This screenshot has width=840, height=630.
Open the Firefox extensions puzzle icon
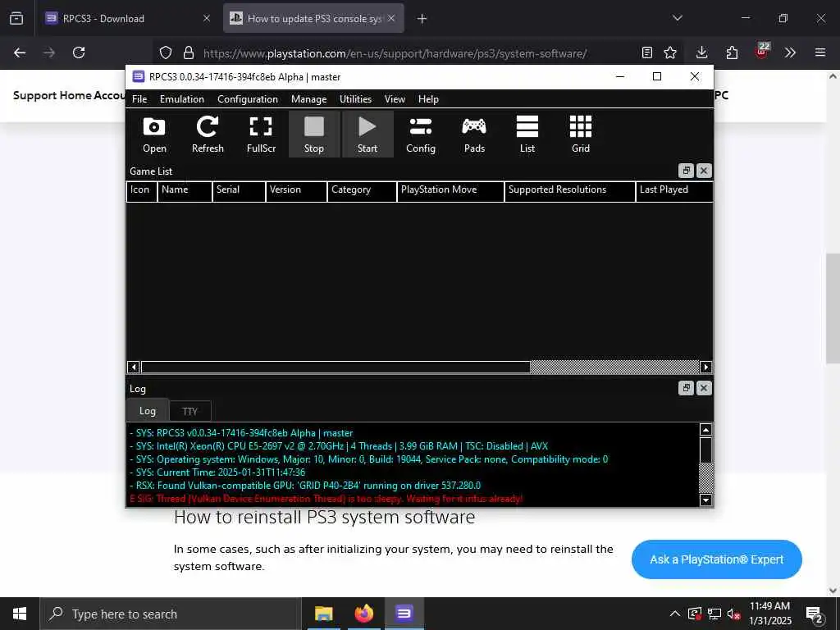[x=732, y=52]
